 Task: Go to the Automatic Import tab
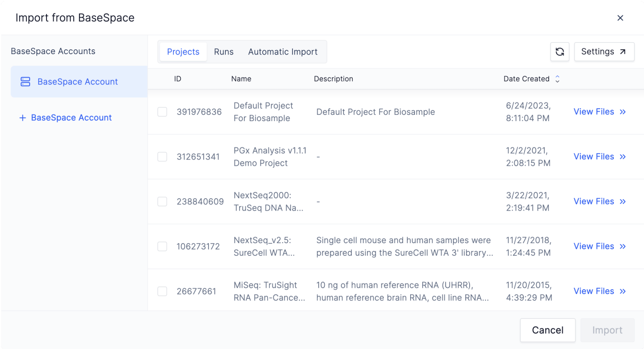[283, 52]
